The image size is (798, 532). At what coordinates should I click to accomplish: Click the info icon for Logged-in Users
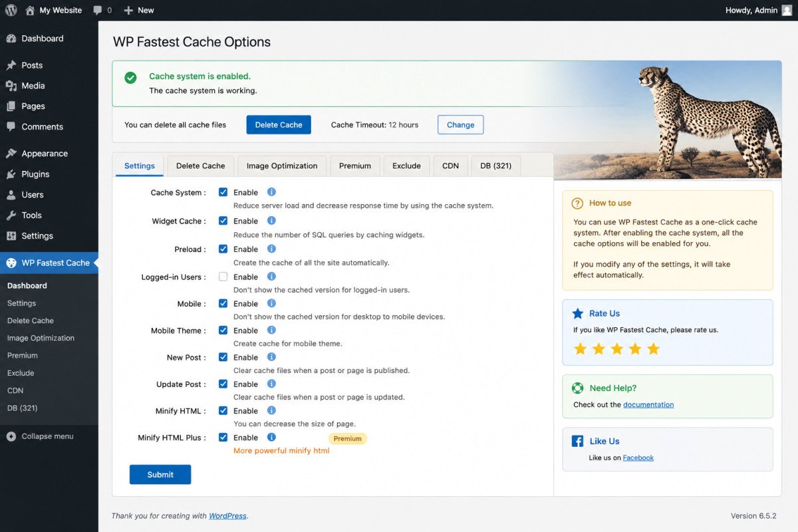tap(271, 277)
